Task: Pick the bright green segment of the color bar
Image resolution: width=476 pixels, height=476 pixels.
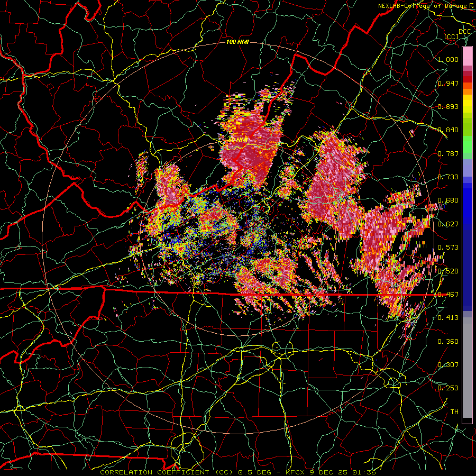Action: (467, 144)
